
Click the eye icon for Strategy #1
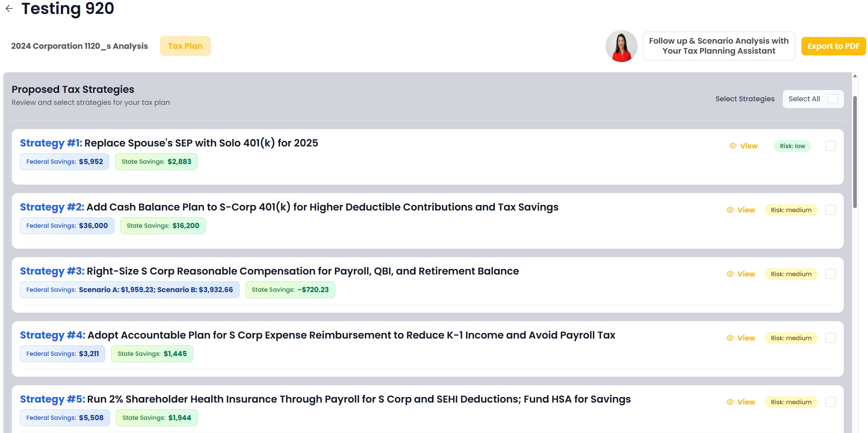[733, 146]
